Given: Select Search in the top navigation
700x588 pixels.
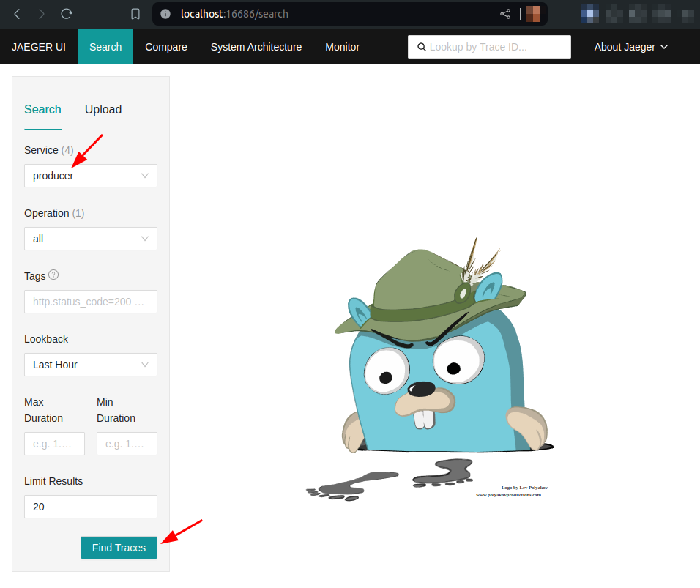Looking at the screenshot, I should pos(105,47).
